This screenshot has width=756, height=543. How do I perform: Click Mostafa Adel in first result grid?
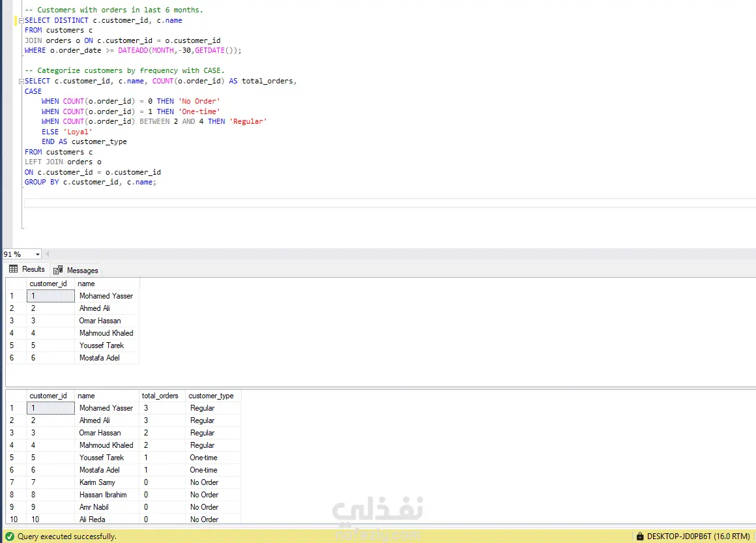(106, 358)
